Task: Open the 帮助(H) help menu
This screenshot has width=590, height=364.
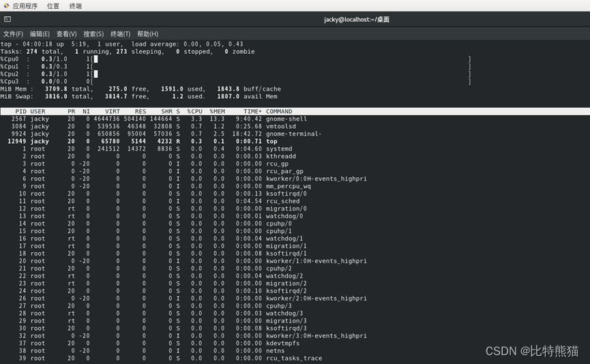Action: 147,34
